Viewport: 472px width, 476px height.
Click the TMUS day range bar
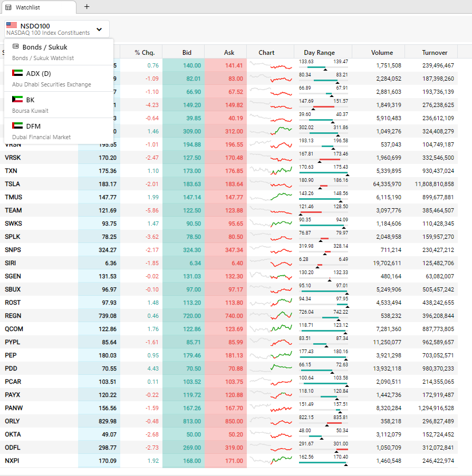[x=323, y=199]
